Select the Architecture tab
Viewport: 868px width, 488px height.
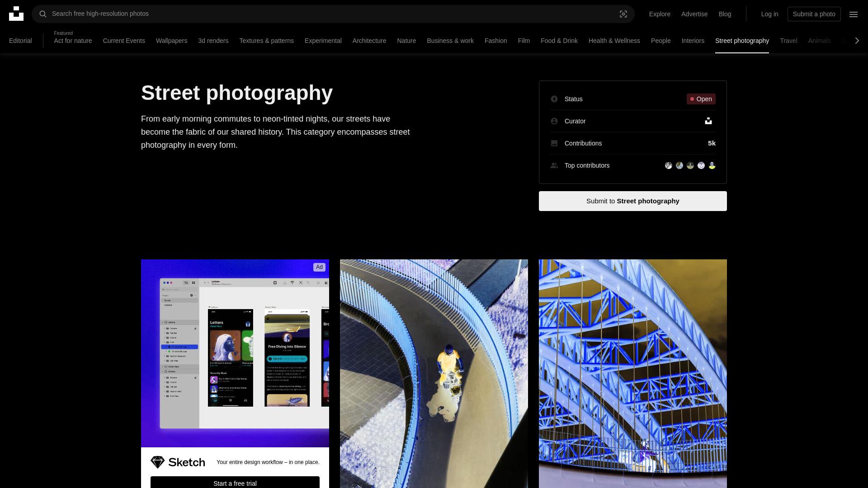[x=369, y=41]
